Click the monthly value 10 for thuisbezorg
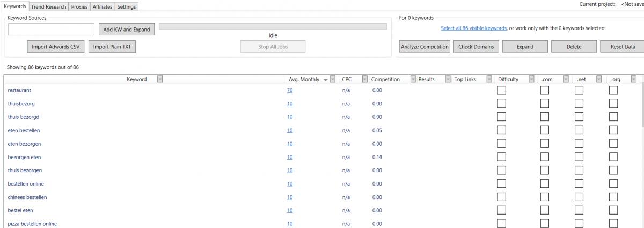This screenshot has width=644, height=228. [x=290, y=104]
